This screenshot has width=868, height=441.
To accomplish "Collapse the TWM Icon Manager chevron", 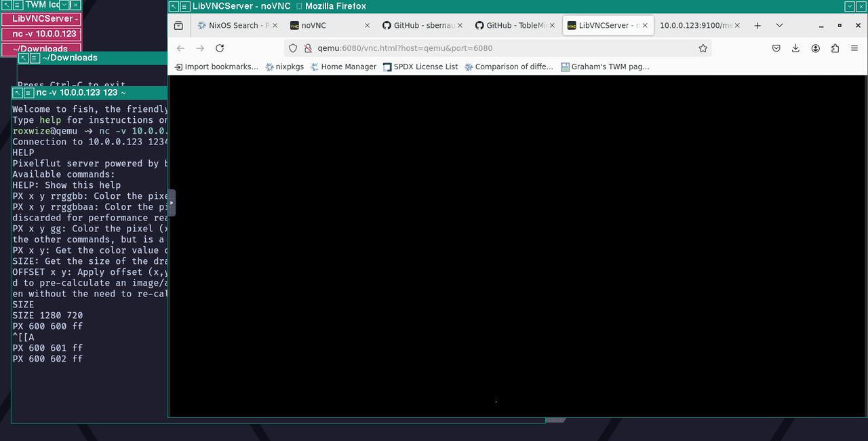I will point(65,5).
